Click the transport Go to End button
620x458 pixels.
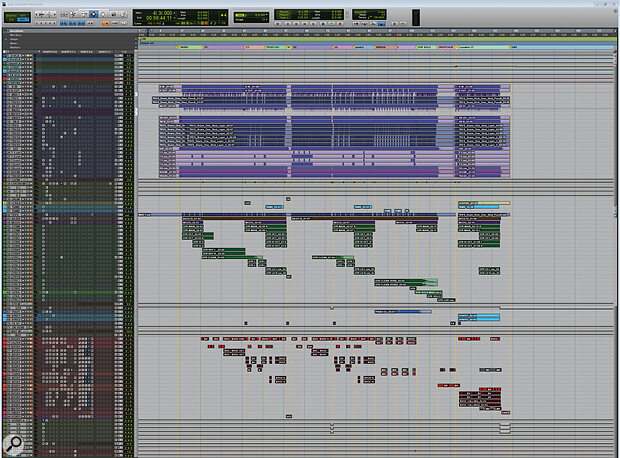coord(313,23)
